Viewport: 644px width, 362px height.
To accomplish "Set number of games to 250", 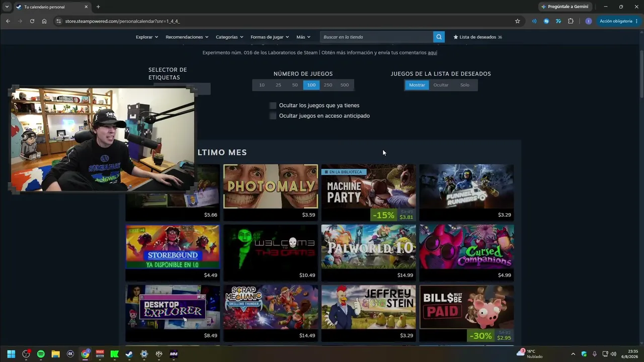I will pyautogui.click(x=328, y=85).
